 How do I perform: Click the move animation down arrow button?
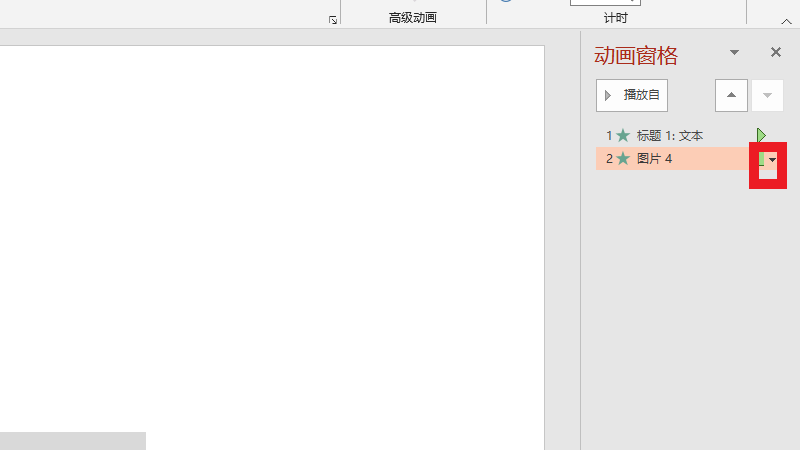pyautogui.click(x=767, y=95)
